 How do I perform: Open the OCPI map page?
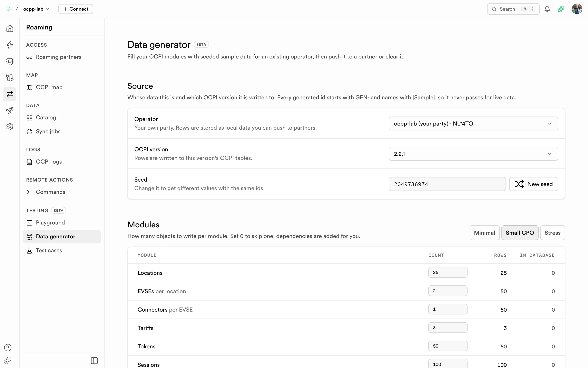click(62, 87)
